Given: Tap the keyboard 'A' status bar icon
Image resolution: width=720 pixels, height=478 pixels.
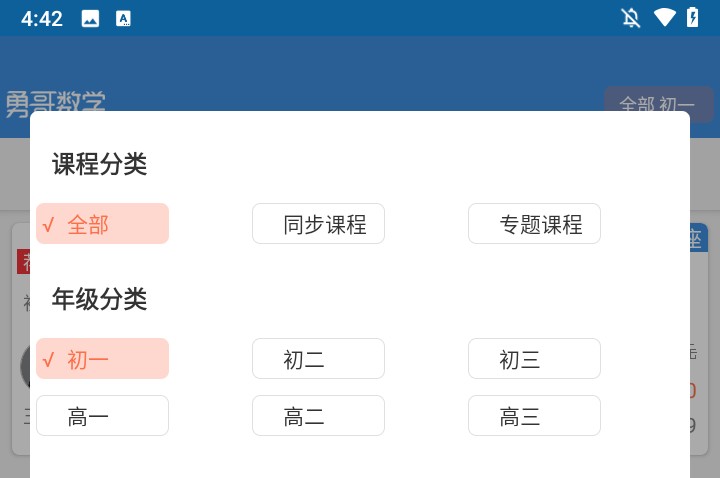Looking at the screenshot, I should (123, 18).
